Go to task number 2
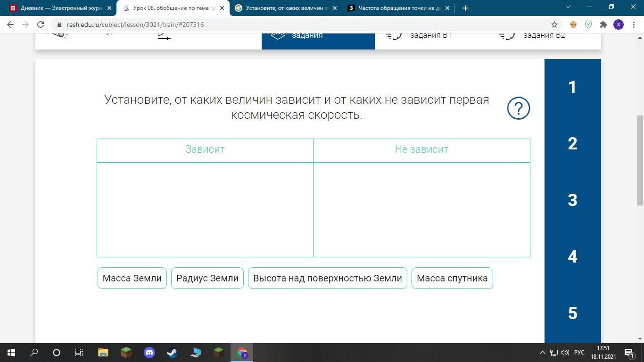This screenshot has height=362, width=644. pos(572,144)
